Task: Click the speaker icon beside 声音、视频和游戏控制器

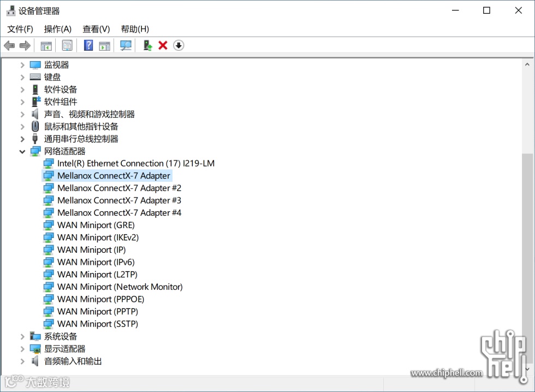Action: (x=35, y=114)
